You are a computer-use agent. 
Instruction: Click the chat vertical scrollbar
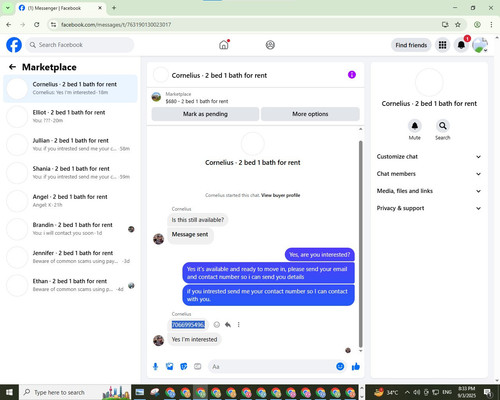[x=360, y=243]
